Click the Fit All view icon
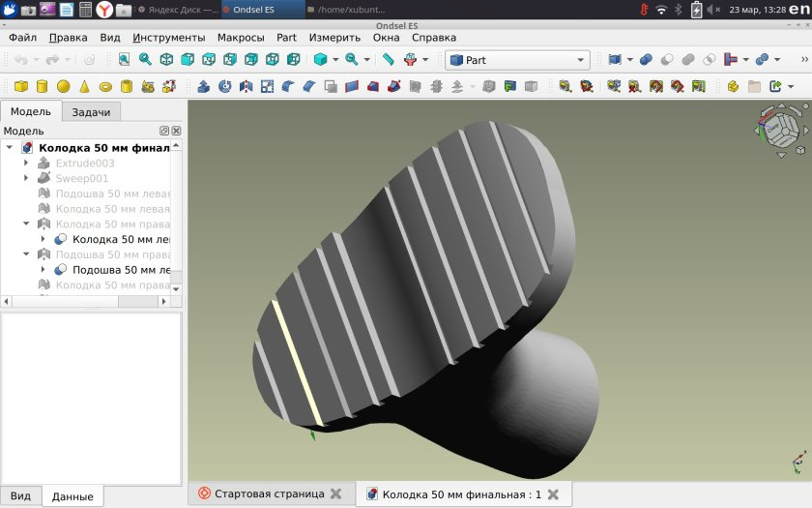Image resolution: width=812 pixels, height=508 pixels. click(125, 60)
